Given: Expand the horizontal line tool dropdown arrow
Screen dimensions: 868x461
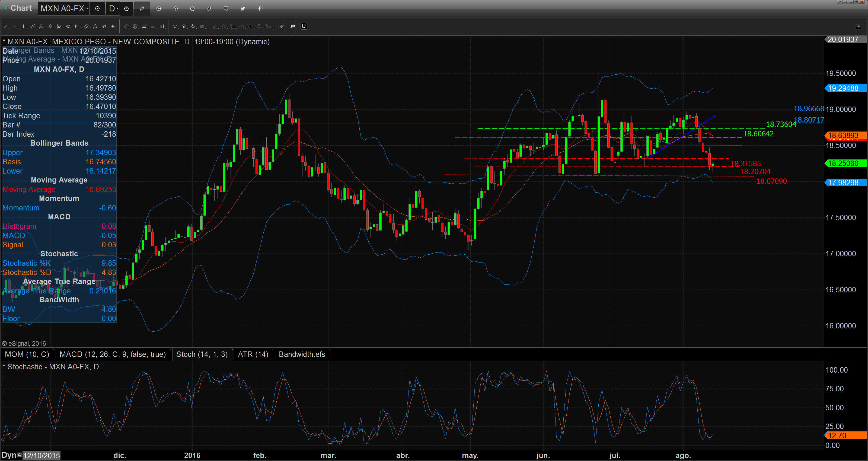Looking at the screenshot, I should 18,28.
